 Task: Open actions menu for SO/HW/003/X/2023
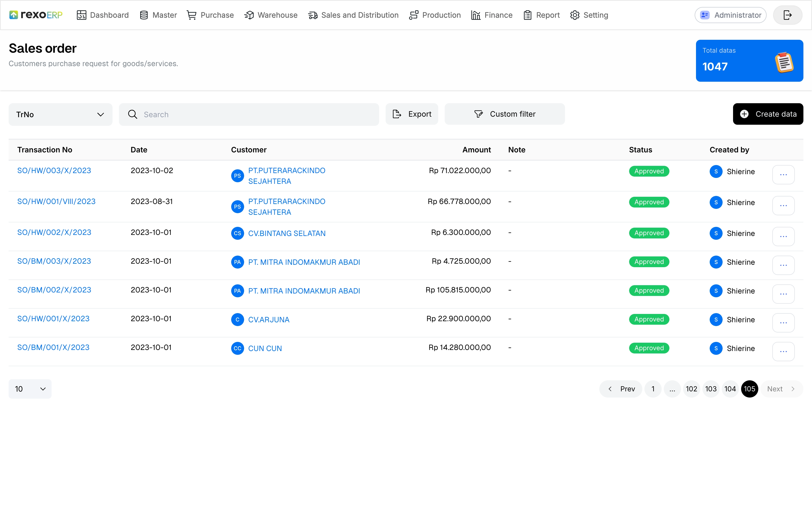(784, 175)
